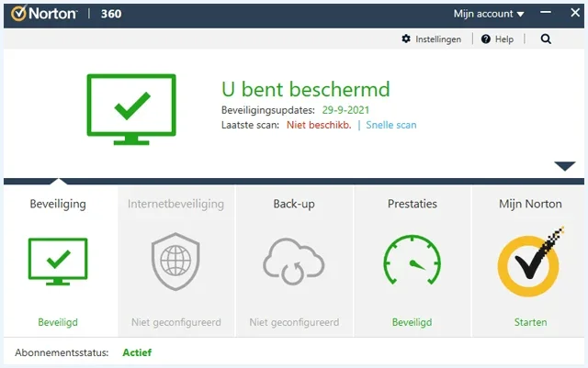Open the search magnifier icon

(x=547, y=39)
